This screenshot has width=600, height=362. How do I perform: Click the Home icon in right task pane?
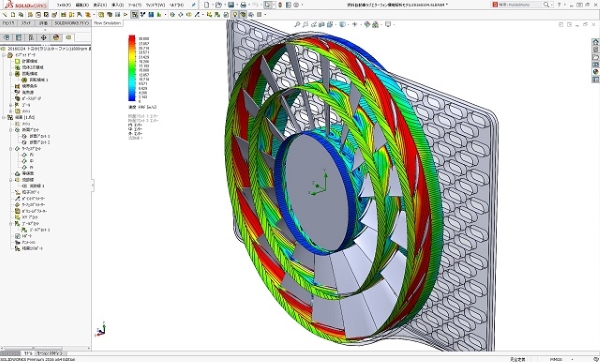click(x=595, y=42)
